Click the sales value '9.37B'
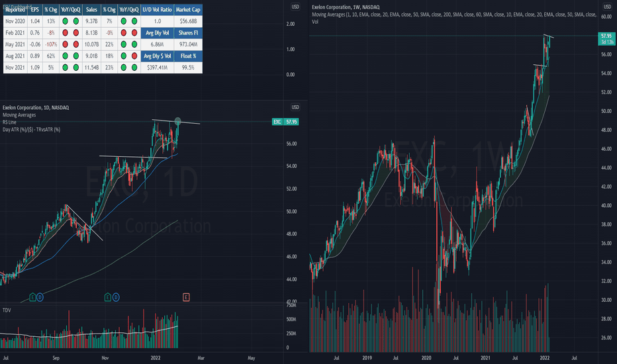 [x=91, y=21]
